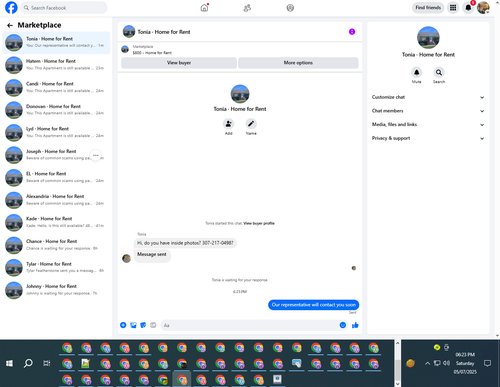
Task: Select Kade - Home for Rent conversation
Action: click(x=56, y=223)
